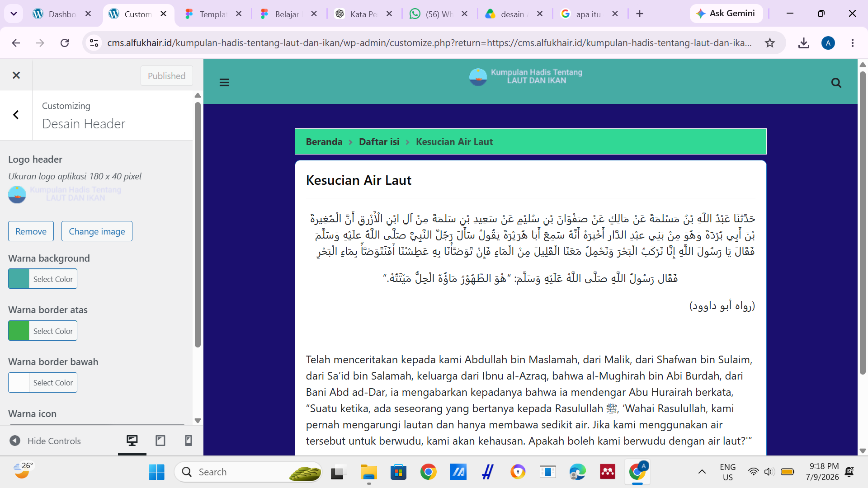Click Kesucian Air Laut breadcrumb item
Image resolution: width=868 pixels, height=488 pixels.
pos(454,142)
